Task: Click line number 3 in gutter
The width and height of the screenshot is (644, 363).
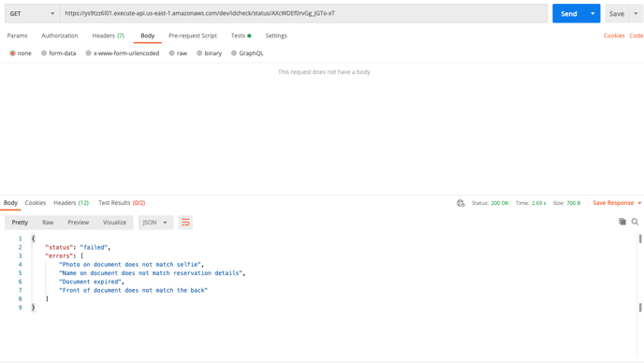Action: click(20, 255)
